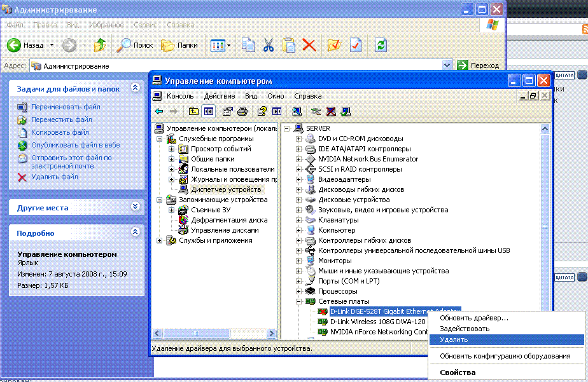
Task: Expand the Процессоры node
Action: tap(298, 291)
